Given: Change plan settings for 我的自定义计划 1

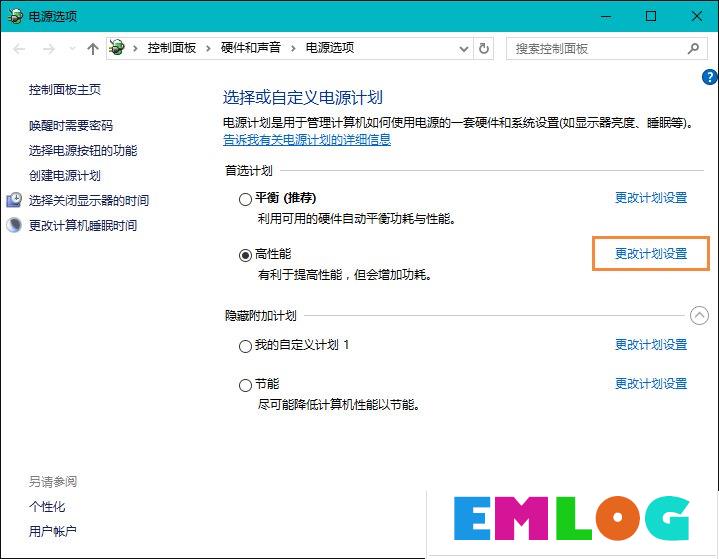Looking at the screenshot, I should tap(651, 344).
